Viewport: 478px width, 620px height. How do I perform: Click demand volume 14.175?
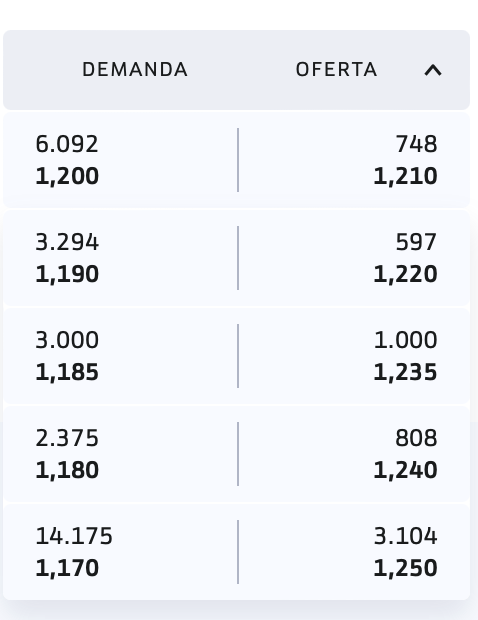click(x=74, y=536)
